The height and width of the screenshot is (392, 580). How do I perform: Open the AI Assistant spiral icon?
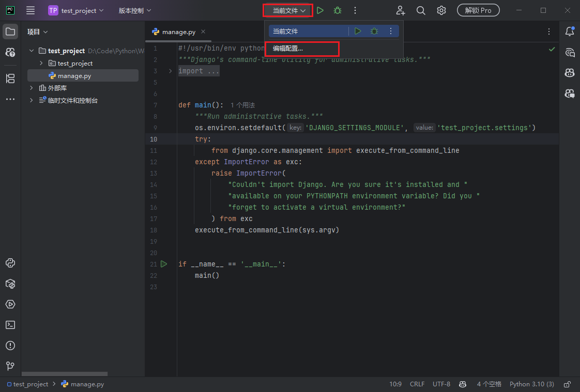pyautogui.click(x=570, y=53)
